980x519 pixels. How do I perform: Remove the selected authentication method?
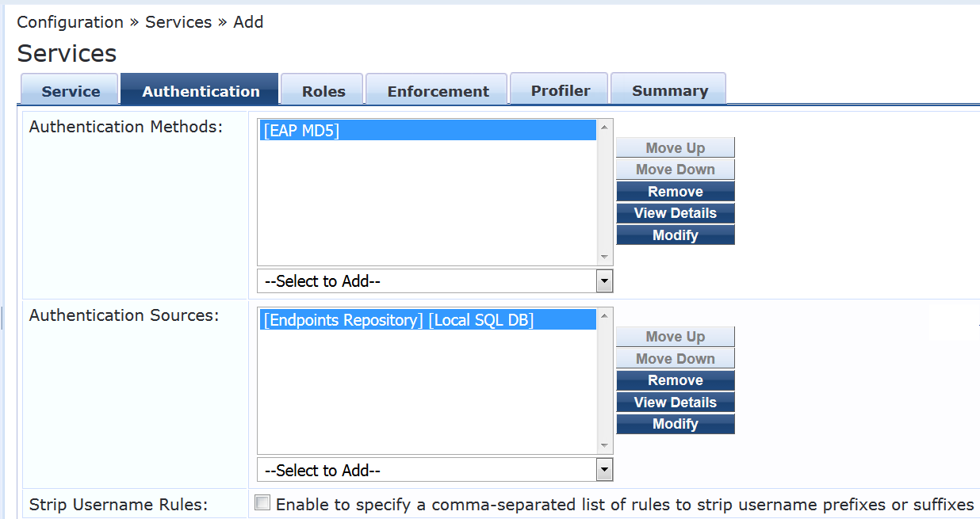click(676, 192)
